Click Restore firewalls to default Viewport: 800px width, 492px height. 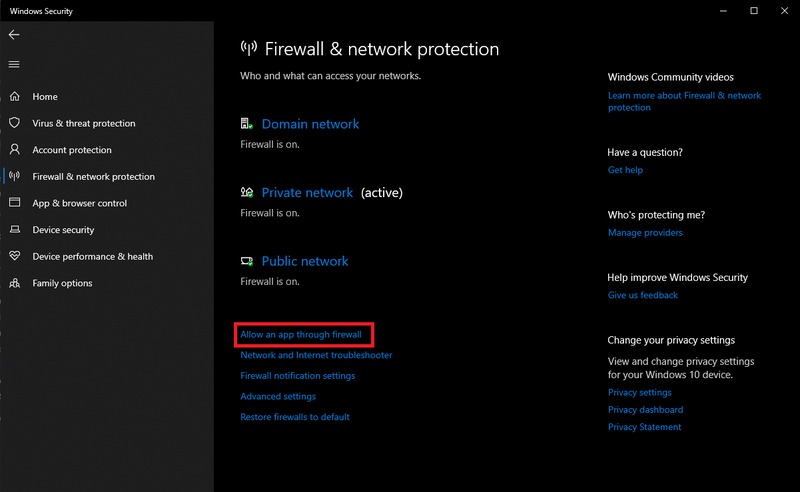(x=295, y=417)
